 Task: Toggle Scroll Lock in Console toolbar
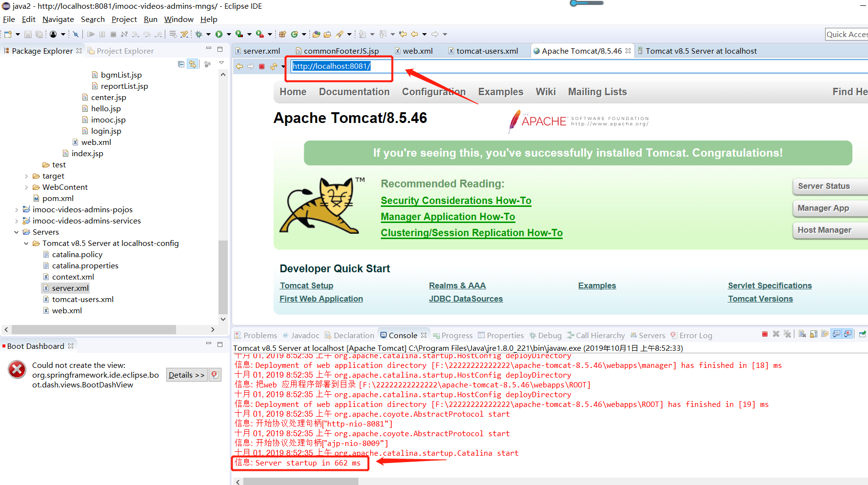tap(813, 334)
